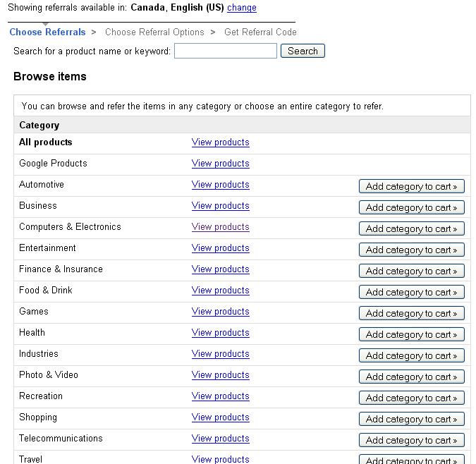
Task: View products in Health category
Action: point(221,333)
